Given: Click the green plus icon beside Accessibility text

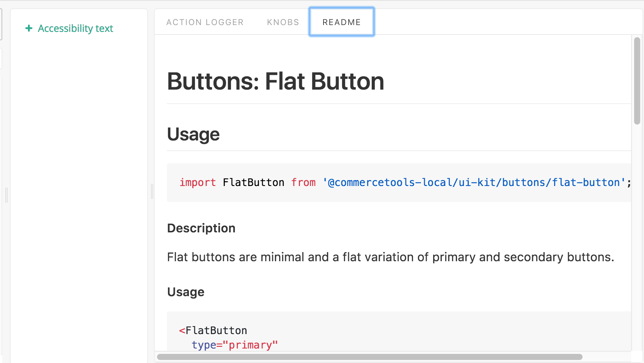Looking at the screenshot, I should click(x=29, y=28).
